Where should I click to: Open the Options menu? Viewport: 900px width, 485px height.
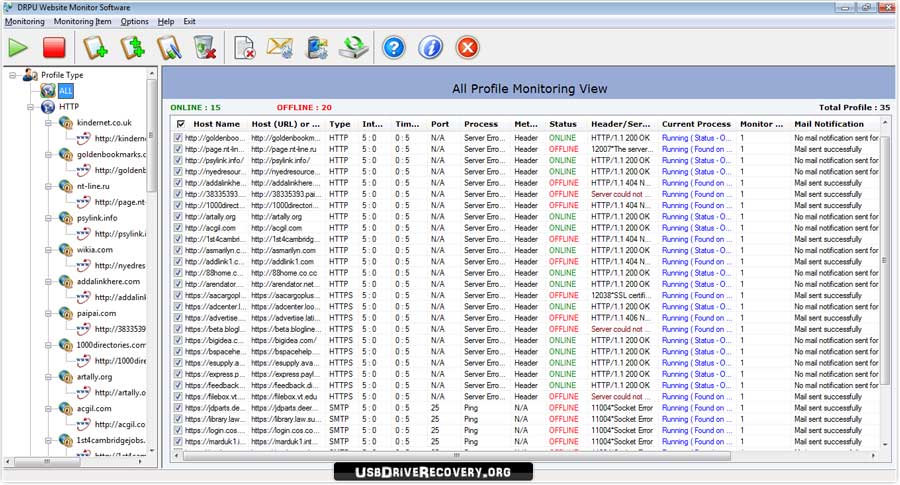click(135, 21)
